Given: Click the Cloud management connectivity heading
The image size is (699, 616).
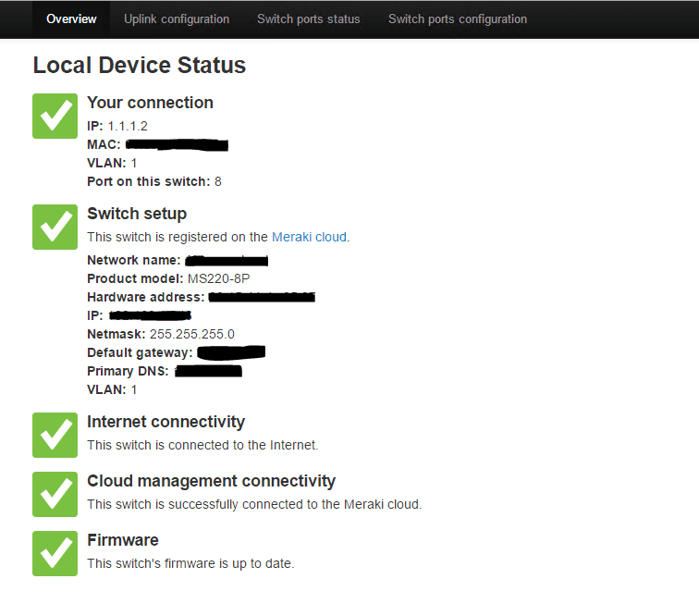Looking at the screenshot, I should tap(211, 481).
